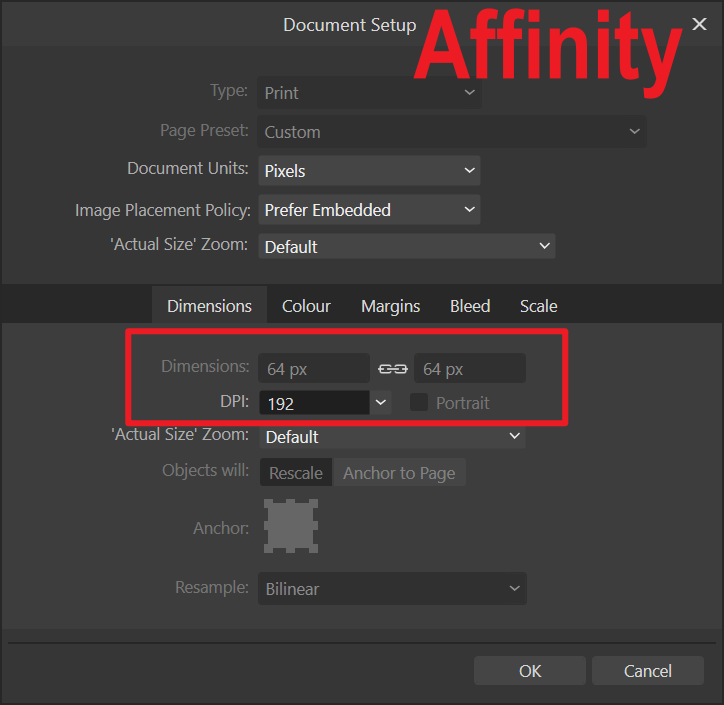
Task: Select Anchor to Page option
Action: pos(399,473)
